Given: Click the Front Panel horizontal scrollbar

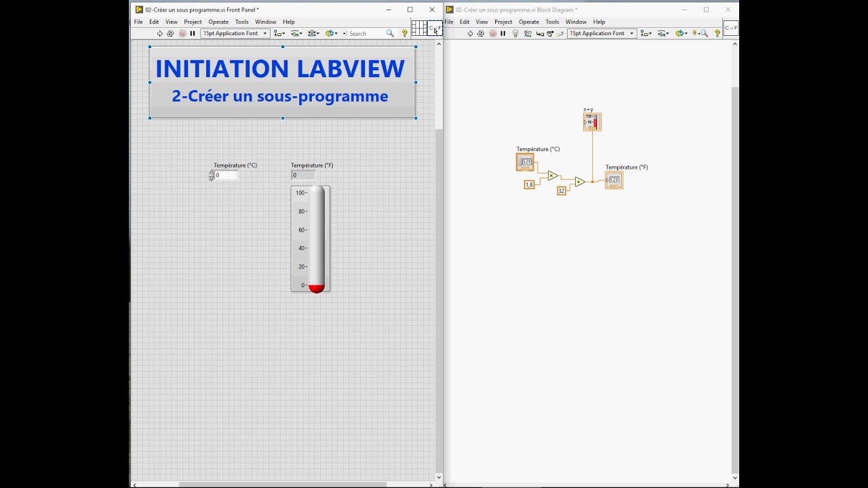Looking at the screenshot, I should click(x=283, y=485).
